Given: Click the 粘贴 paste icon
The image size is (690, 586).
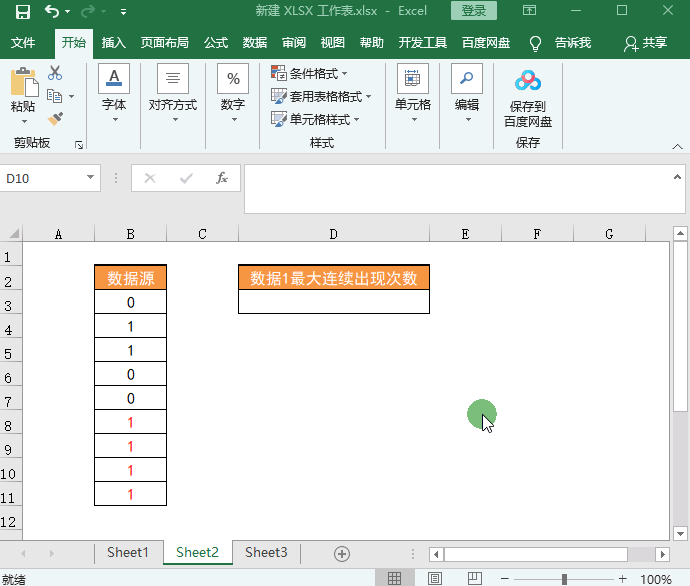Looking at the screenshot, I should point(23,82).
